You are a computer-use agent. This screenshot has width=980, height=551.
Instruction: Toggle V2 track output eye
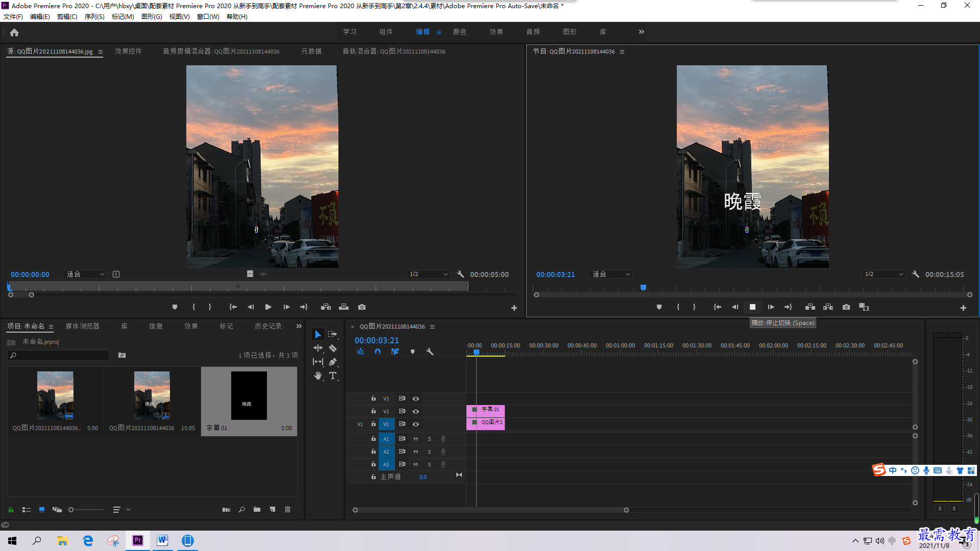(415, 412)
